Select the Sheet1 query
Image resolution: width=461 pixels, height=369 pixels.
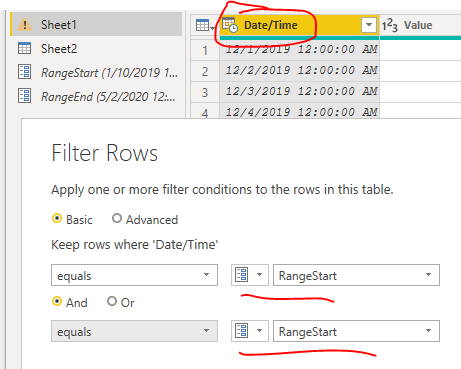point(97,24)
